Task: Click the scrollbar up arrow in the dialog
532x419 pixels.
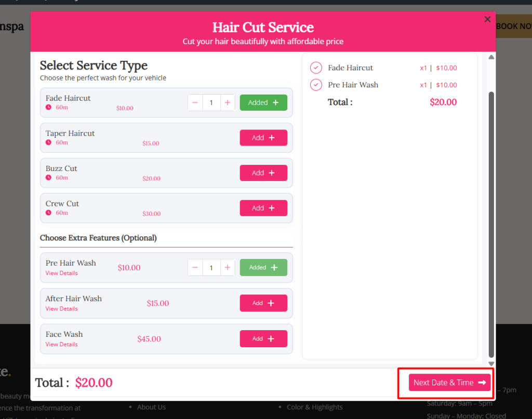Action: [491, 57]
